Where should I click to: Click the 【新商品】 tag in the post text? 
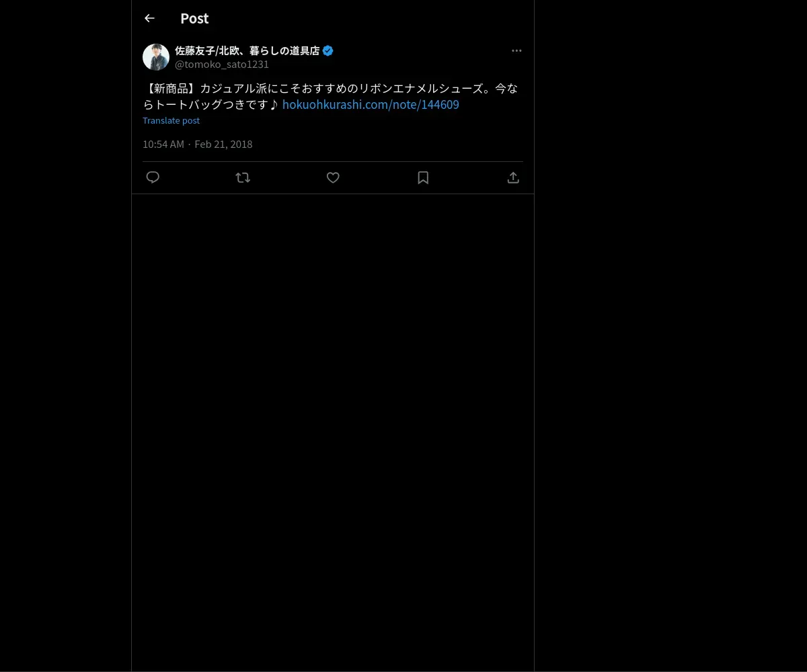[171, 88]
